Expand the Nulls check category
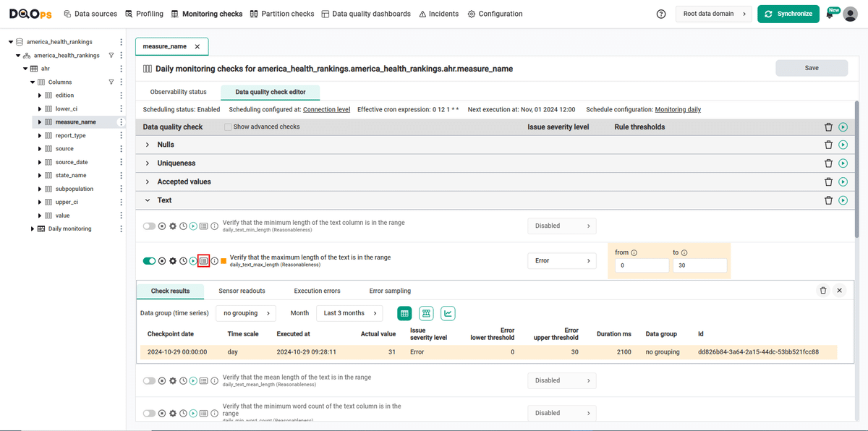 pyautogui.click(x=148, y=145)
